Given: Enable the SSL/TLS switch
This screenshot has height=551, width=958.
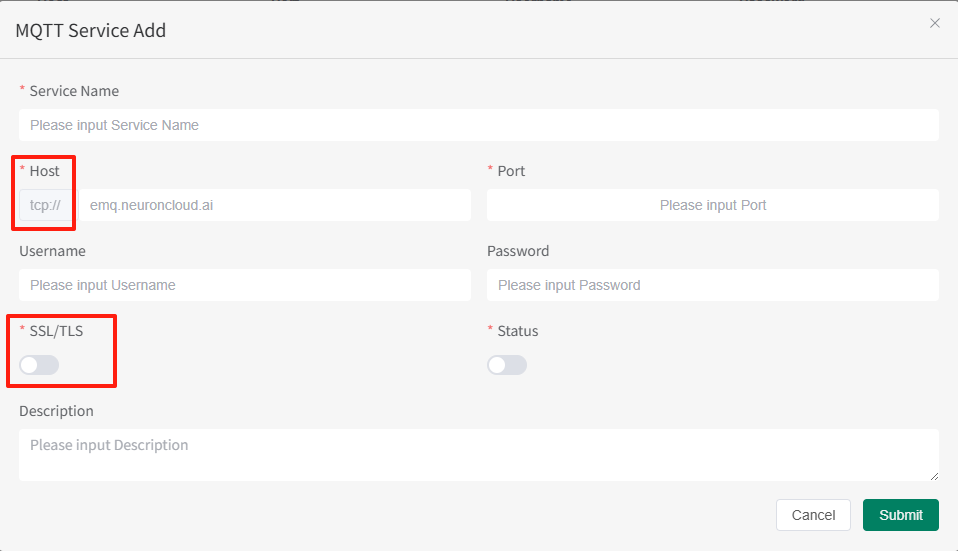Looking at the screenshot, I should pyautogui.click(x=39, y=365).
